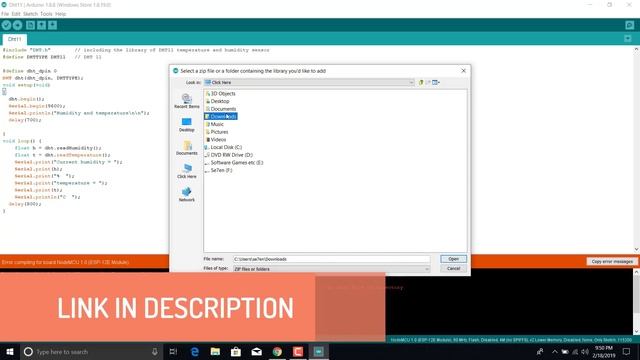This screenshot has height=360, width=640.
Task: Click the editor vertical scrollbar down arrow
Action: (637, 249)
